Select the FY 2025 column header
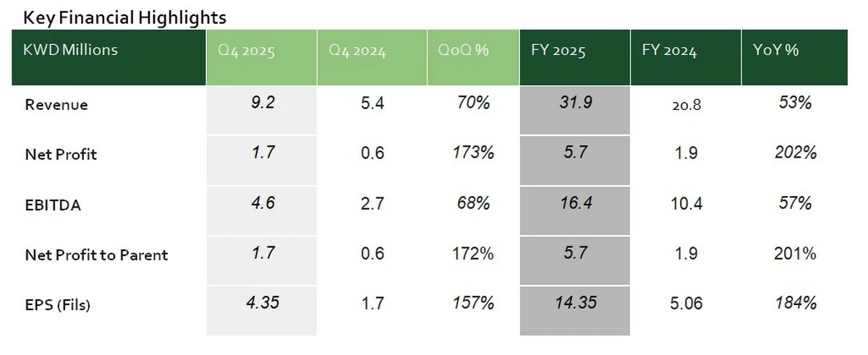The width and height of the screenshot is (868, 355). 558,52
